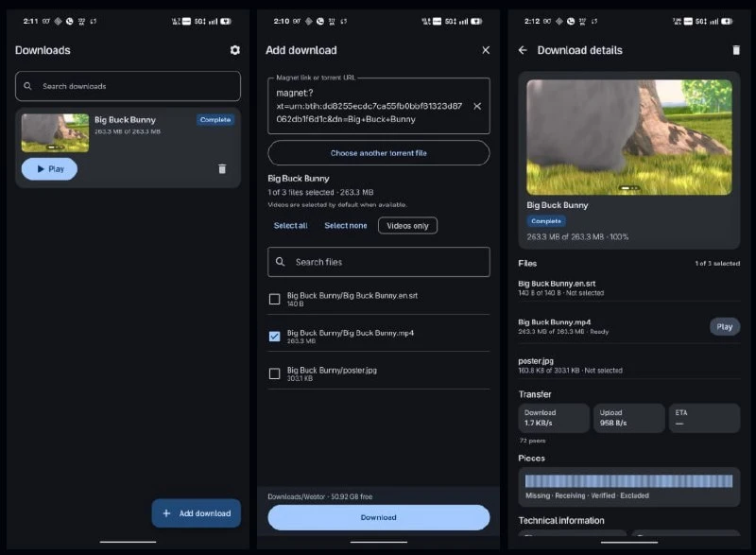Click Choose another torrent file button
The height and width of the screenshot is (555, 756).
click(379, 153)
